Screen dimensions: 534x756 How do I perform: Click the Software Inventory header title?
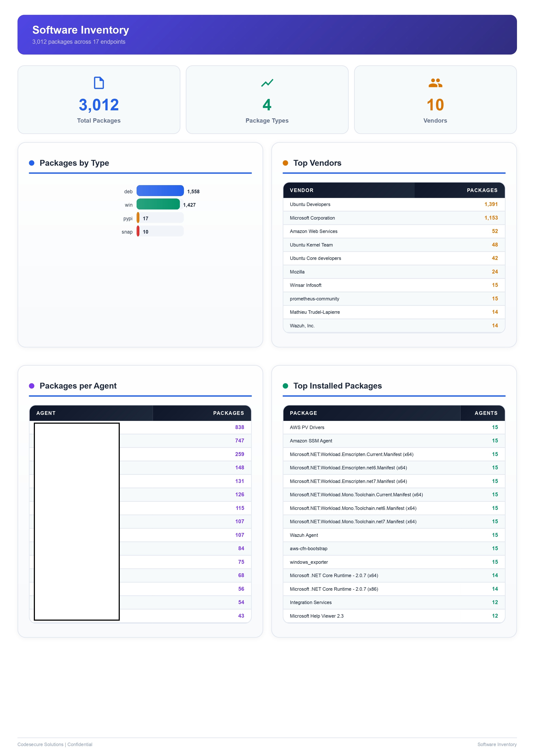(x=80, y=30)
